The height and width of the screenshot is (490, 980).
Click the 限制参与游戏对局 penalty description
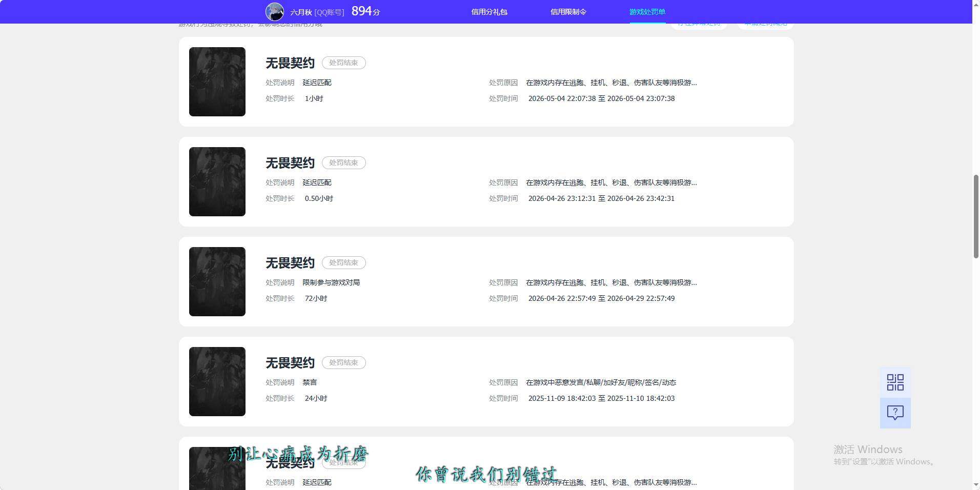pyautogui.click(x=331, y=282)
